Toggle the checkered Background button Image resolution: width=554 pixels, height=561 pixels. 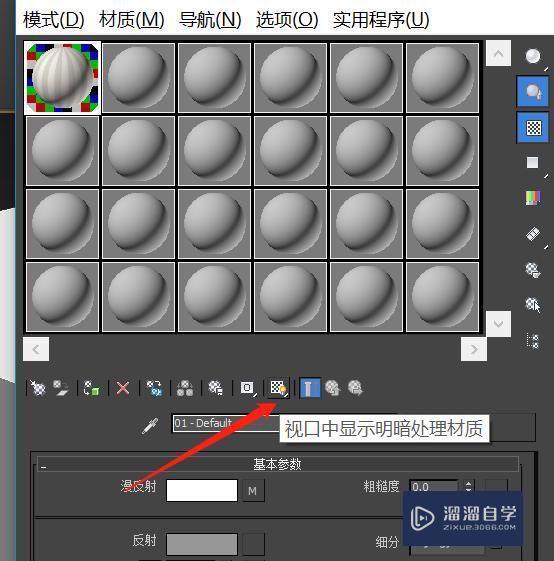tap(533, 127)
